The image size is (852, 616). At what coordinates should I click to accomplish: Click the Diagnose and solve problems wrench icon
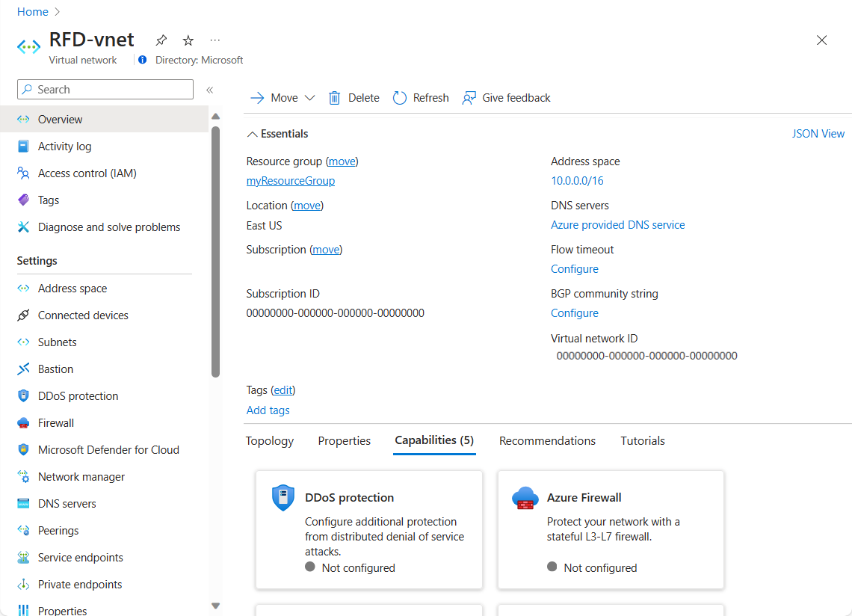23,227
